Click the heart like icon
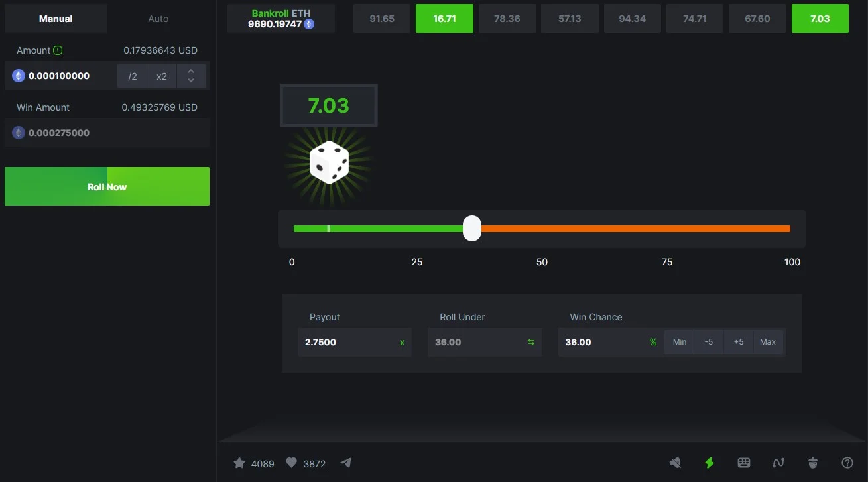This screenshot has height=482, width=868. pyautogui.click(x=291, y=463)
